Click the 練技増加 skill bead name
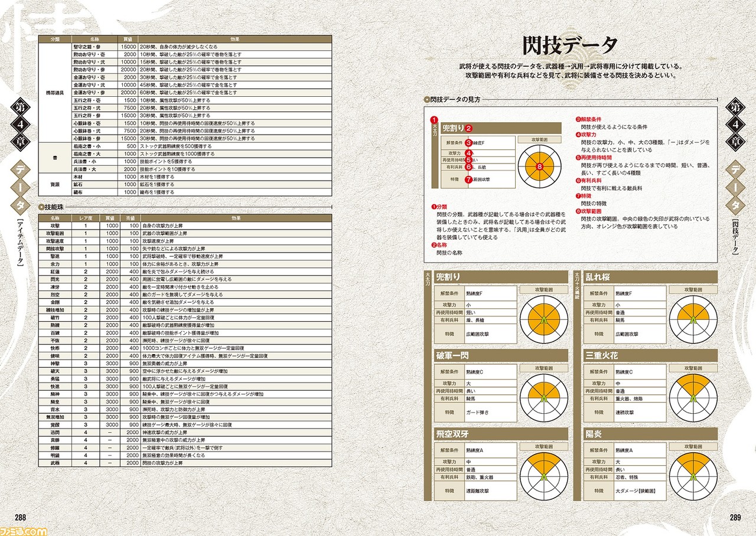756x536 pixels. click(56, 309)
